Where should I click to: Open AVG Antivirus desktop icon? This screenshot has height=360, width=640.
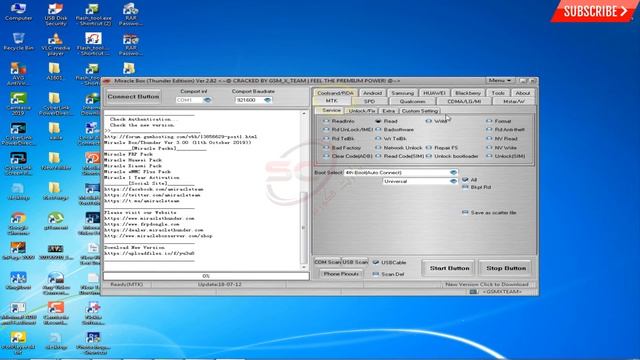click(18, 73)
